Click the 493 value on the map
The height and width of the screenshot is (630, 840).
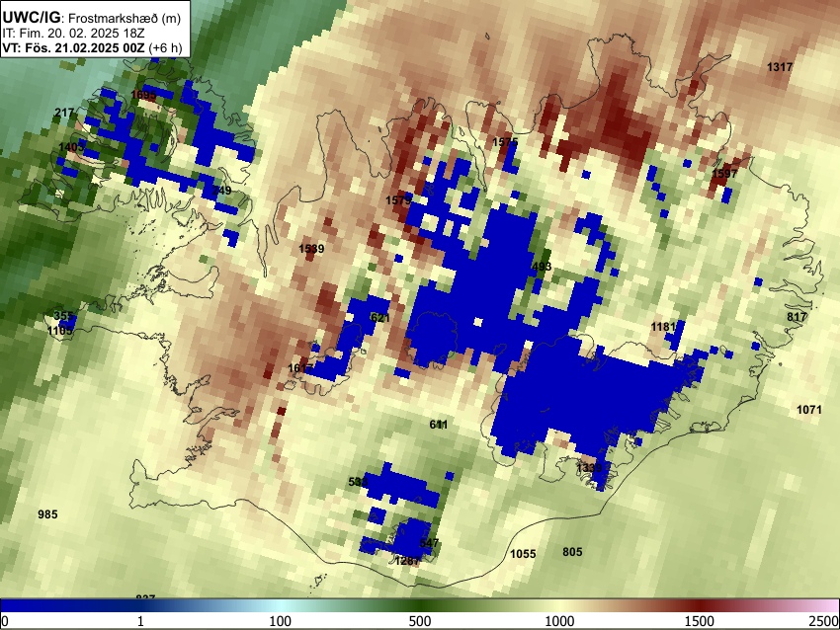click(542, 267)
